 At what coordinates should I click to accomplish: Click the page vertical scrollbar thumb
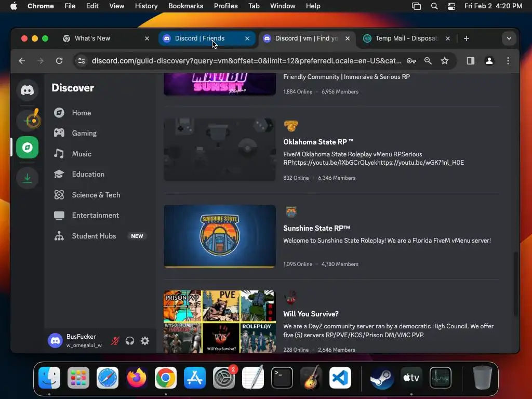click(x=516, y=284)
